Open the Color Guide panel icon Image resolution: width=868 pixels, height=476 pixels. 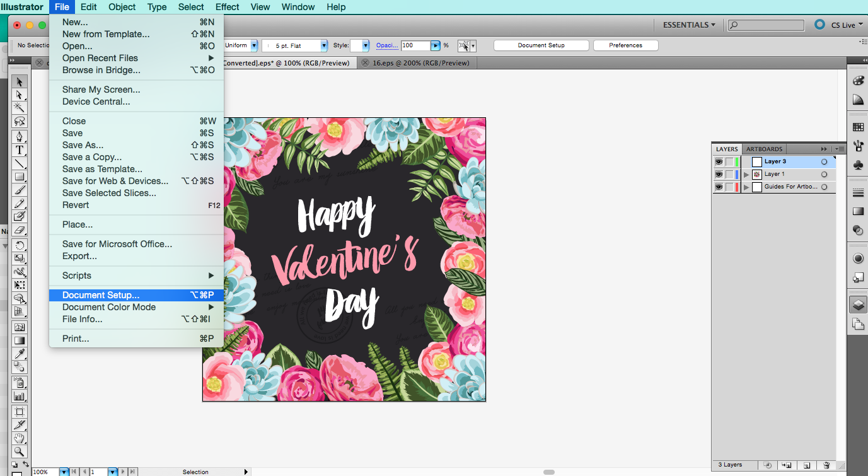coord(858,100)
